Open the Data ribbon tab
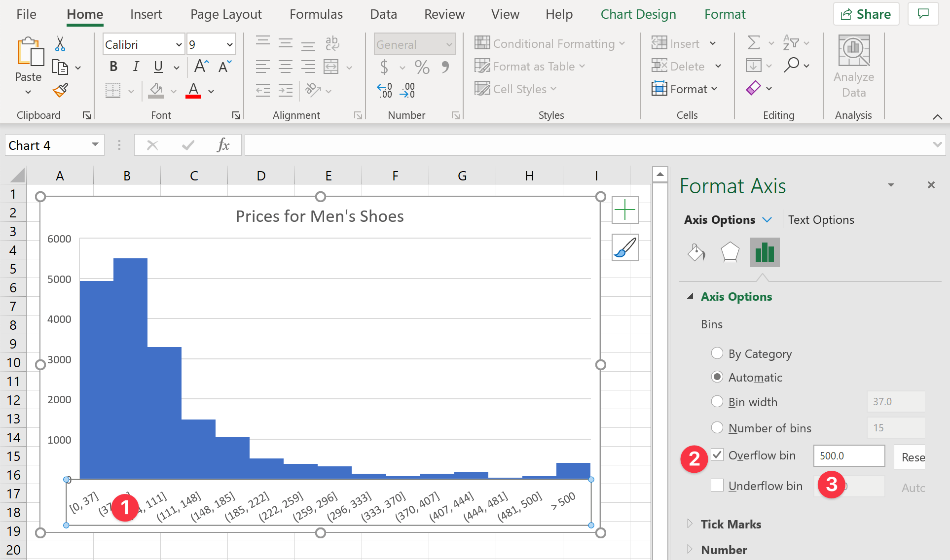This screenshot has height=560, width=950. point(383,14)
